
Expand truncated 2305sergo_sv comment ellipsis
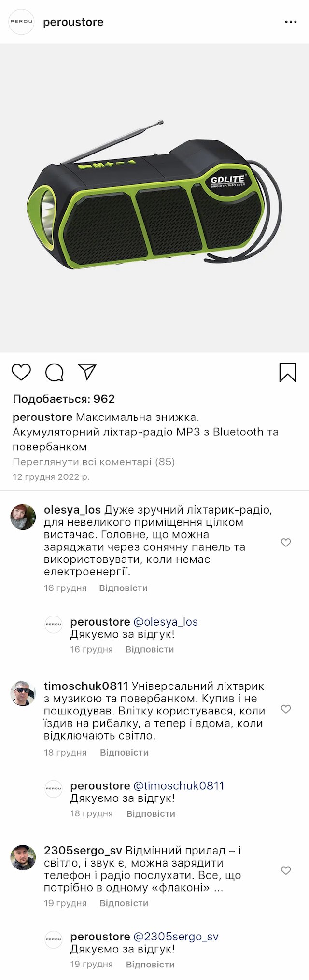(218, 888)
